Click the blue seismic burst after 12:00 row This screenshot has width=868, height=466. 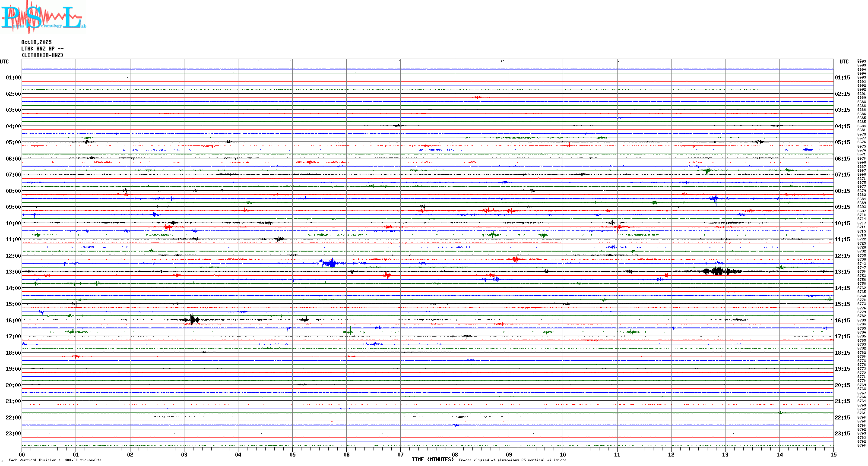[x=331, y=263]
